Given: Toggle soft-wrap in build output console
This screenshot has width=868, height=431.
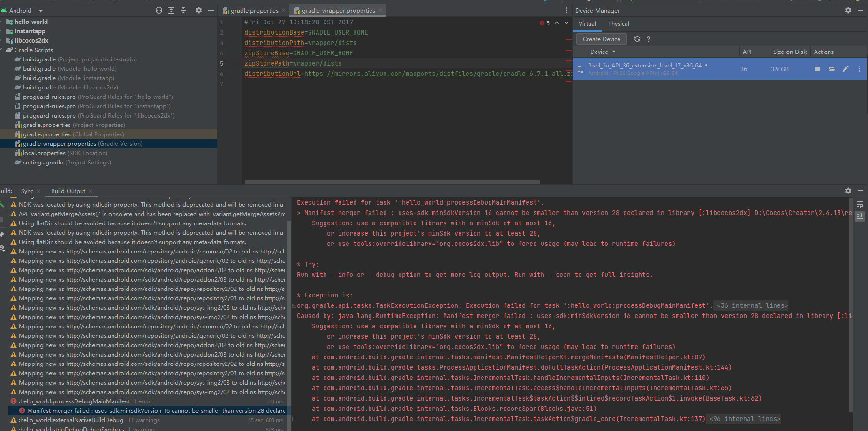Looking at the screenshot, I should (x=860, y=205).
